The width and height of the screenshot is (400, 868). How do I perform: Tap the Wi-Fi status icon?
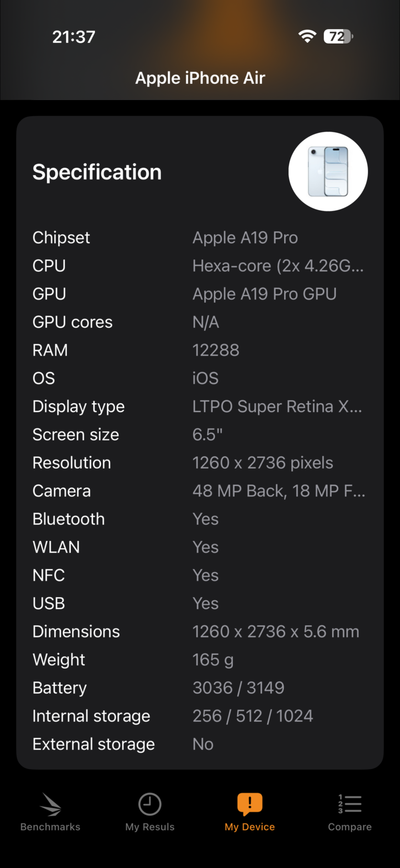click(307, 36)
